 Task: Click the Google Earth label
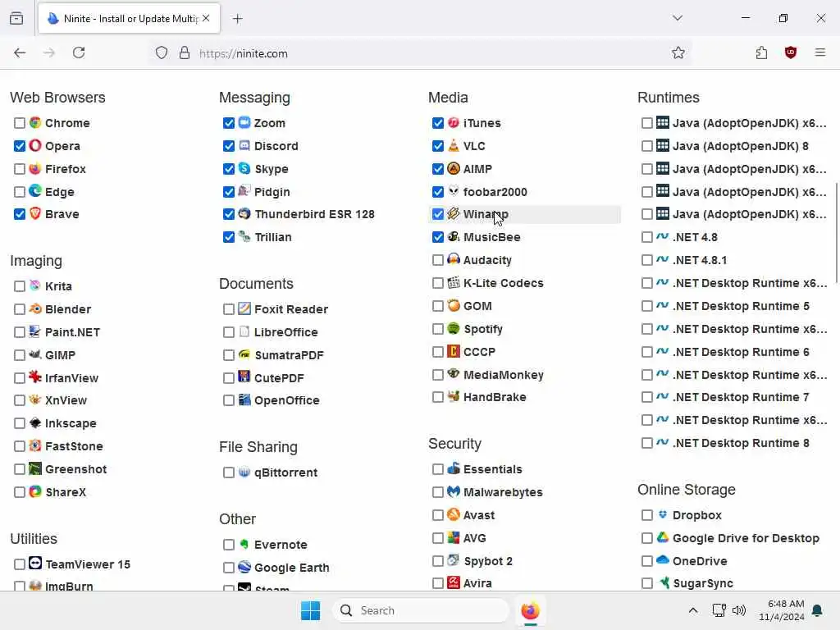[x=291, y=568]
